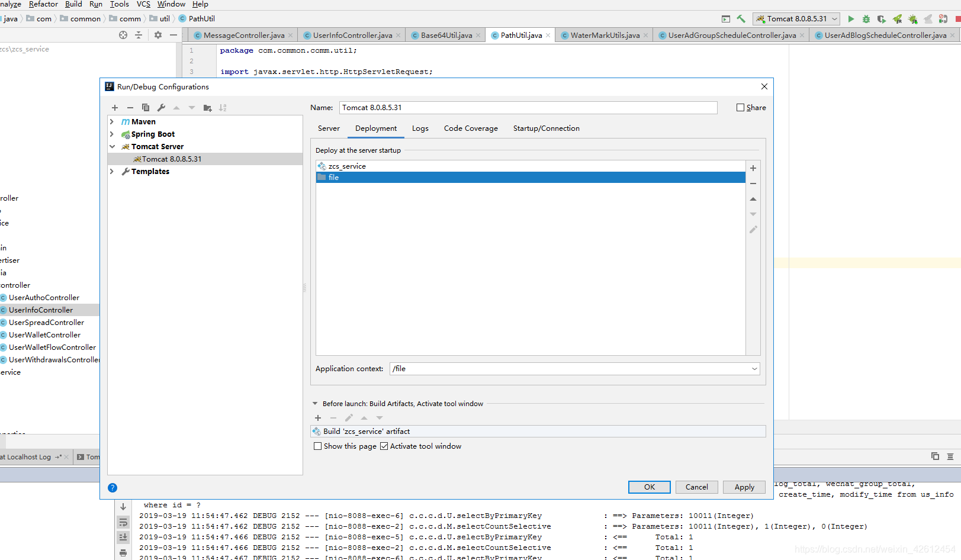This screenshot has width=961, height=560.
Task: Build project with hammer icon
Action: tap(741, 19)
